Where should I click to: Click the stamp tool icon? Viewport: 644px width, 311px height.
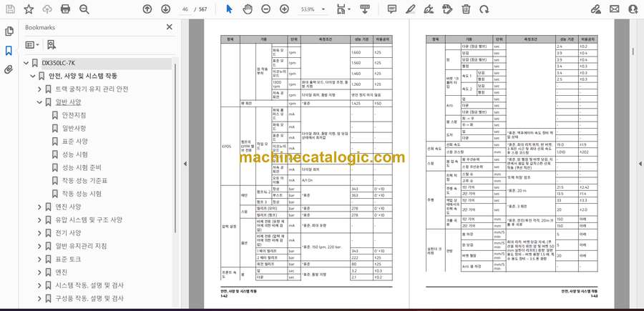pyautogui.click(x=447, y=9)
